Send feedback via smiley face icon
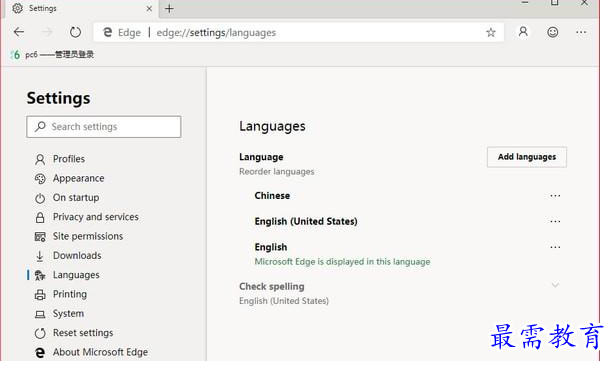 coord(552,32)
